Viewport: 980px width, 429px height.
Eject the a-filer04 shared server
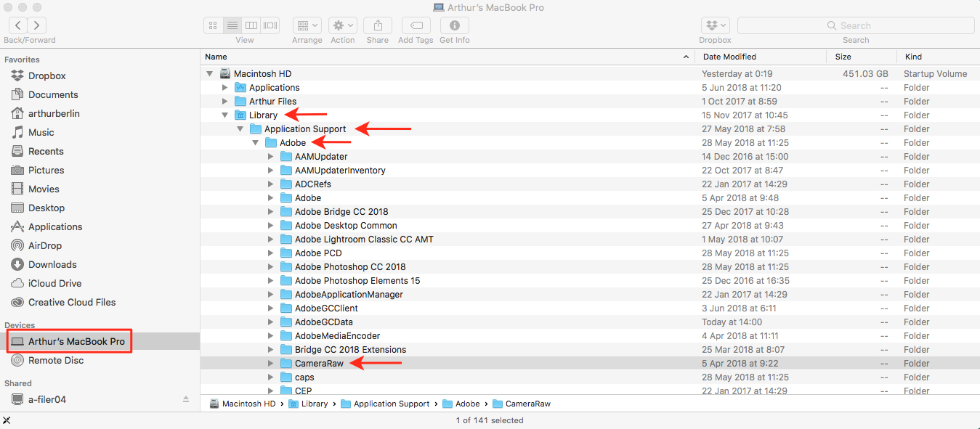coord(186,399)
